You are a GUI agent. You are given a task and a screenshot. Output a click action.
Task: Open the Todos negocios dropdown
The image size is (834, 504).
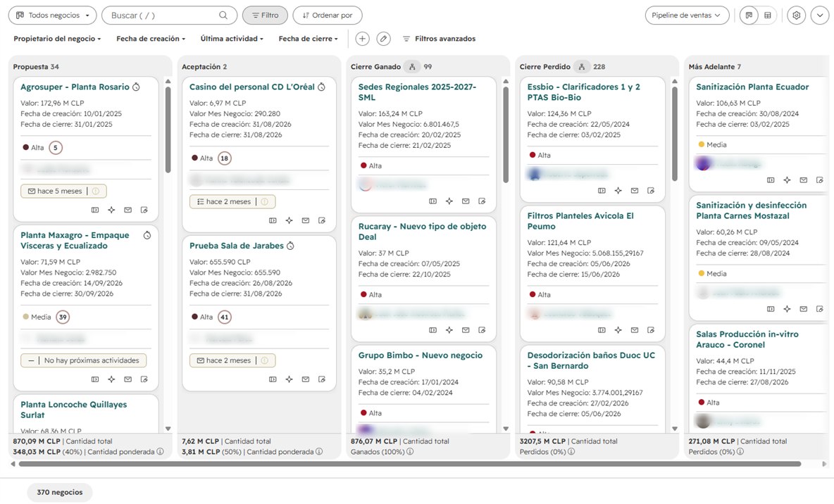tap(53, 15)
